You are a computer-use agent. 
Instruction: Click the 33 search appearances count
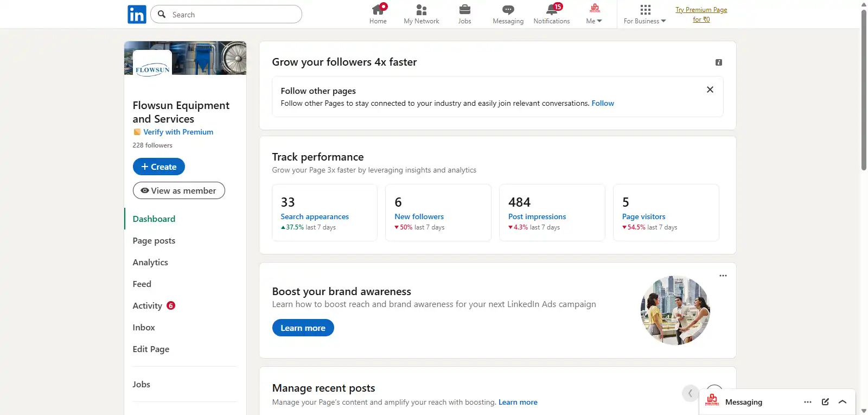pos(288,202)
